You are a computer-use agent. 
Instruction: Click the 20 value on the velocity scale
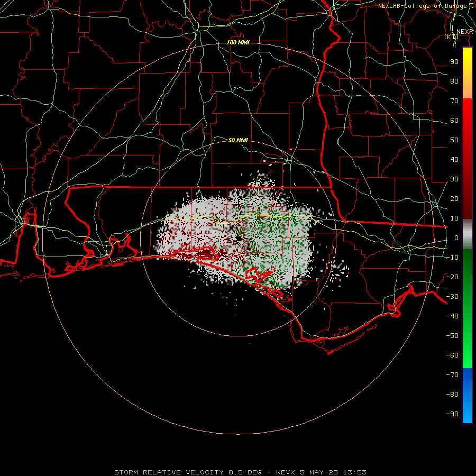pyautogui.click(x=454, y=198)
